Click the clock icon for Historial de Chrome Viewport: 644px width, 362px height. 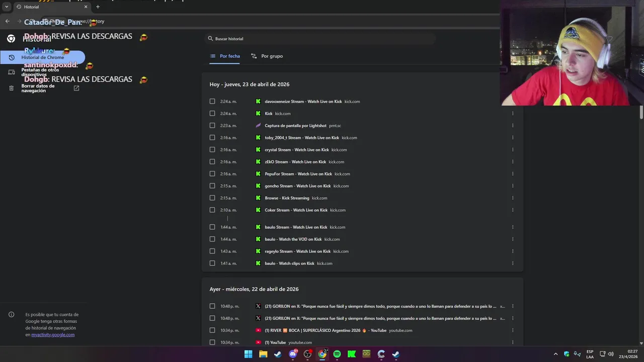pos(12,57)
